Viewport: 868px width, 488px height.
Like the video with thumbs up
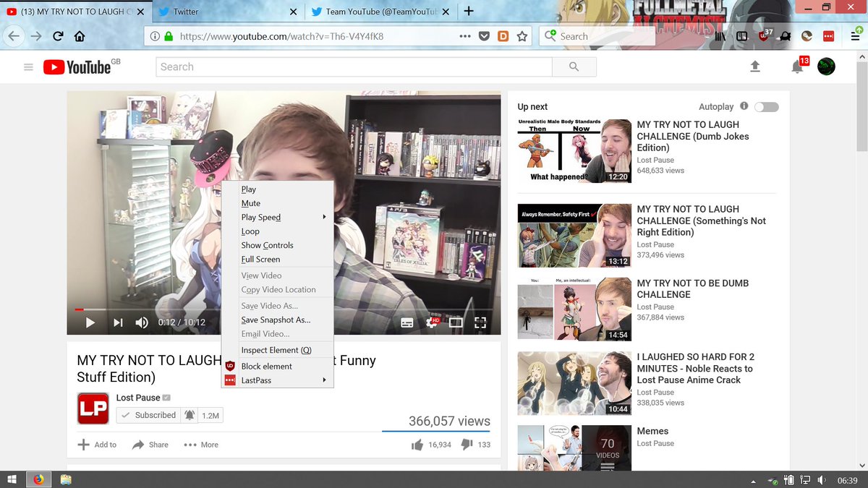[417, 445]
